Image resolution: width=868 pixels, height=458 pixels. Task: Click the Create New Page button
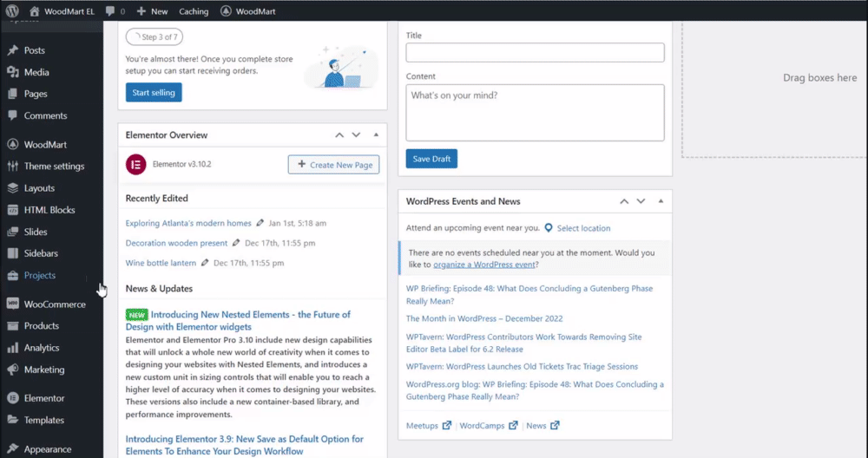[334, 164]
